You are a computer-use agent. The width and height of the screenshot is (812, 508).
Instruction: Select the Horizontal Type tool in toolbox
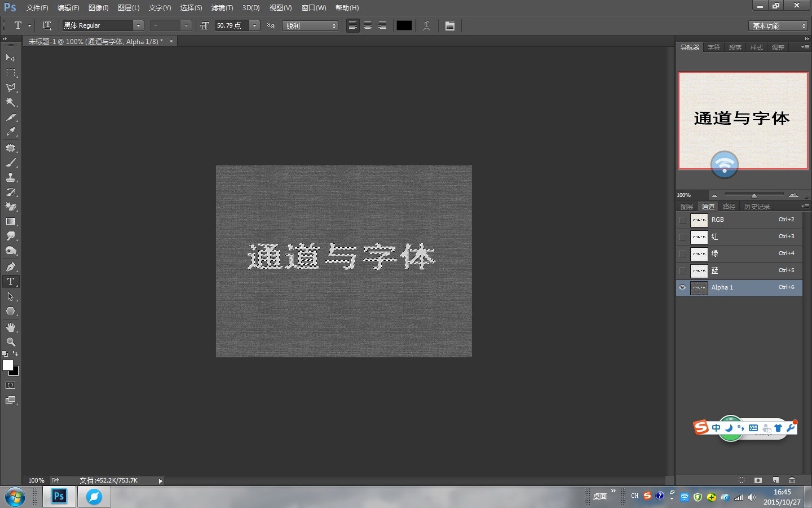coord(11,282)
